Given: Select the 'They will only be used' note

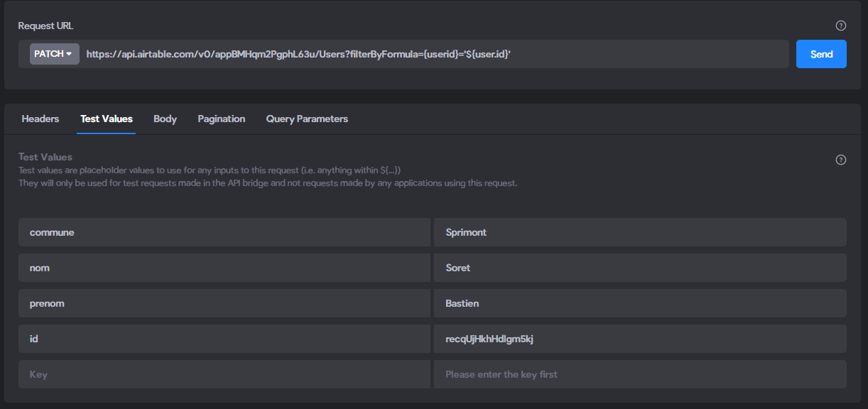Looking at the screenshot, I should tap(268, 183).
